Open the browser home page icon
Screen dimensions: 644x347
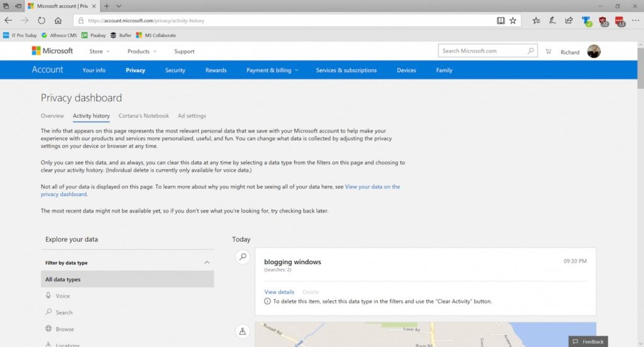(58, 20)
